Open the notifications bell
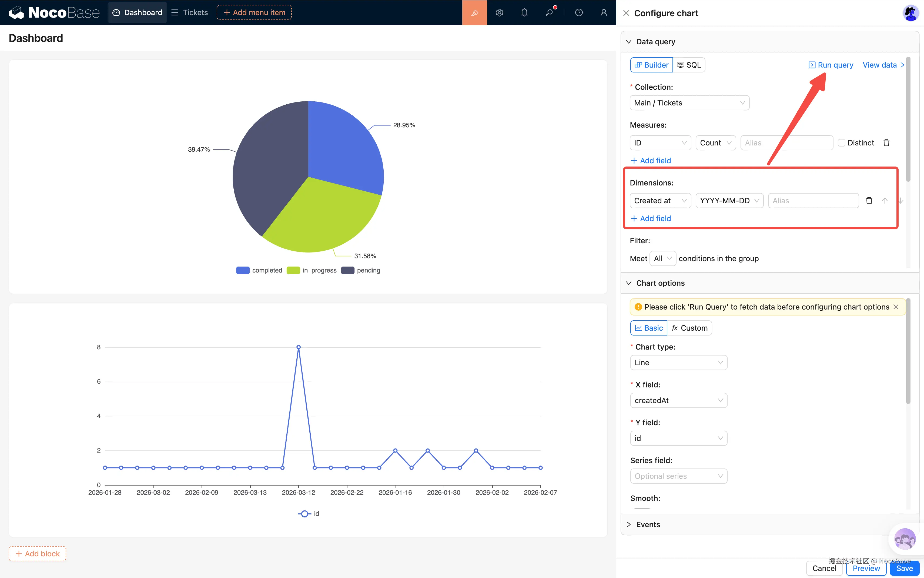Viewport: 924px width, 578px height. point(524,12)
